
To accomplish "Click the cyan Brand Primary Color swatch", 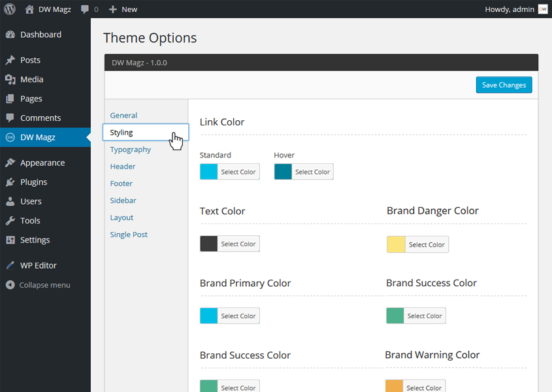I will 209,316.
